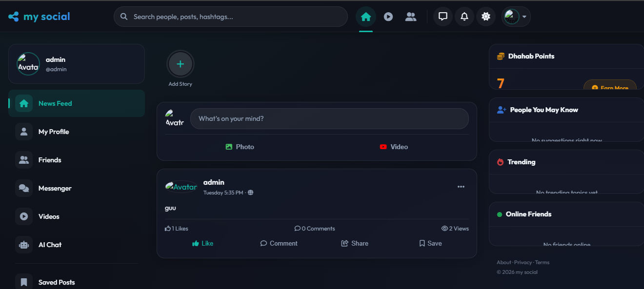The width and height of the screenshot is (644, 289).
Task: Open messages via the chat bubble icon
Action: pos(443,17)
